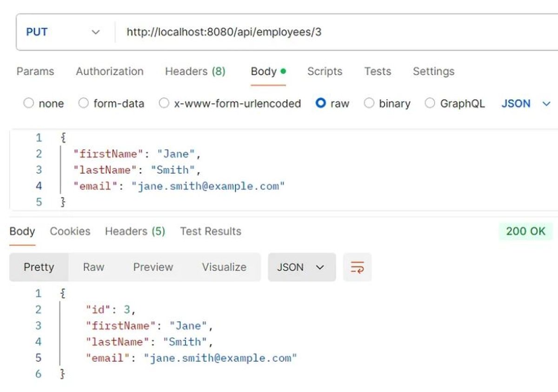The width and height of the screenshot is (558, 392).
Task: Switch to the Params tab
Action: point(35,72)
